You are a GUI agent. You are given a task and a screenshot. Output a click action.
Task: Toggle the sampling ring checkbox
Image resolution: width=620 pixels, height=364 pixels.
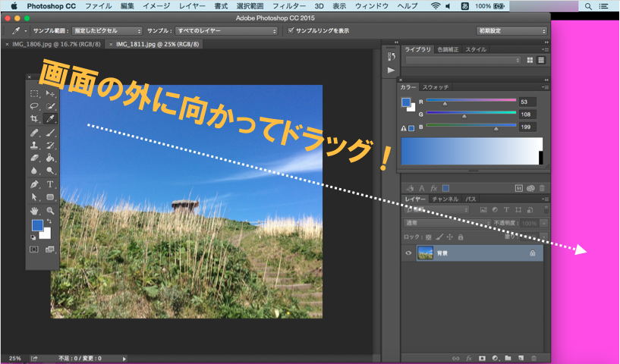291,30
